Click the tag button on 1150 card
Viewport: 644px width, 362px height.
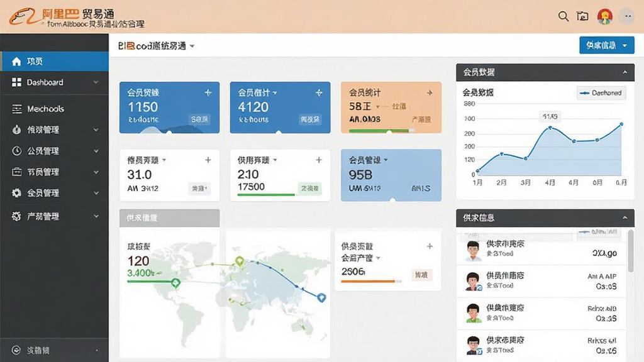(199, 119)
